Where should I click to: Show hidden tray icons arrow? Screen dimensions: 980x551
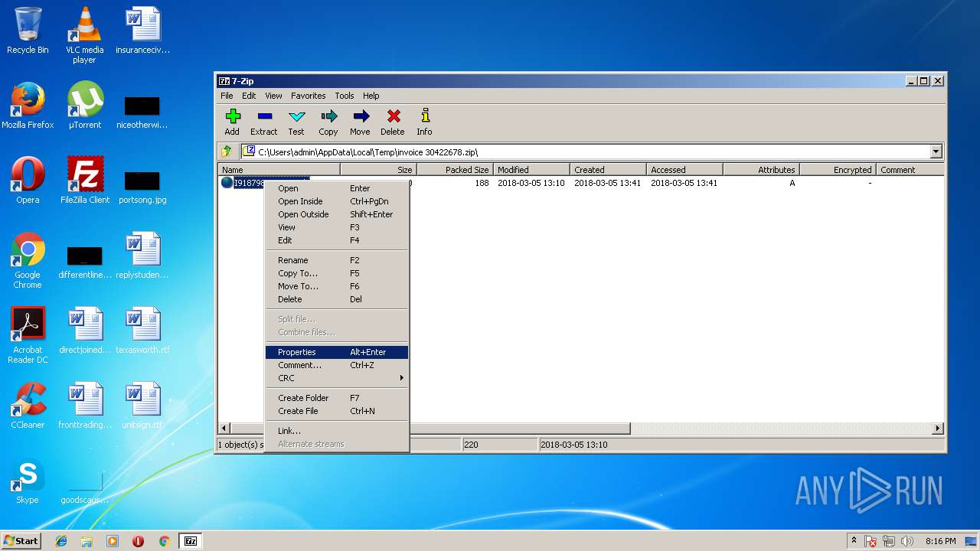854,541
